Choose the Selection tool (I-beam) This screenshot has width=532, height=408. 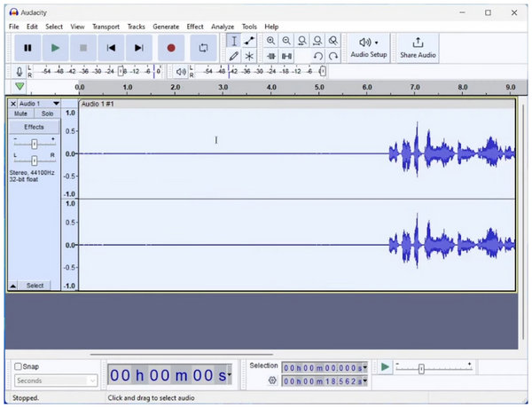click(234, 41)
